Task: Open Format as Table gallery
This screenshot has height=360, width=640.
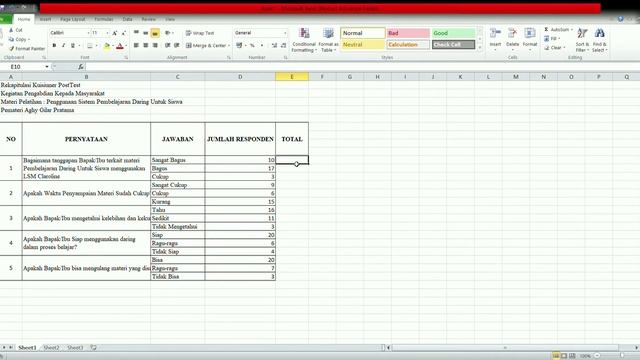Action: click(328, 40)
